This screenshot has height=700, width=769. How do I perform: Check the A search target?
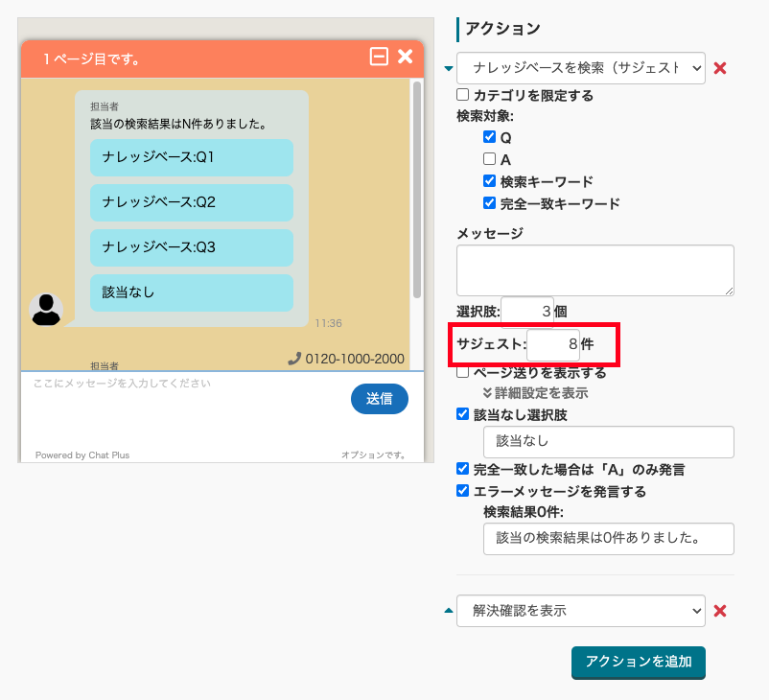coord(490,159)
